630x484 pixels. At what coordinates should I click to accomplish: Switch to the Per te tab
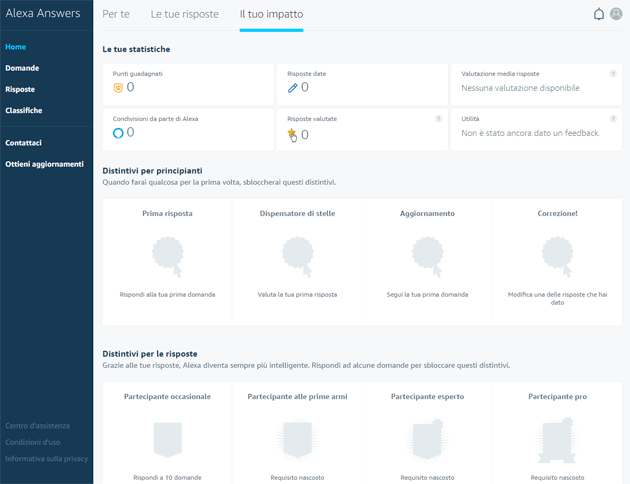[116, 15]
